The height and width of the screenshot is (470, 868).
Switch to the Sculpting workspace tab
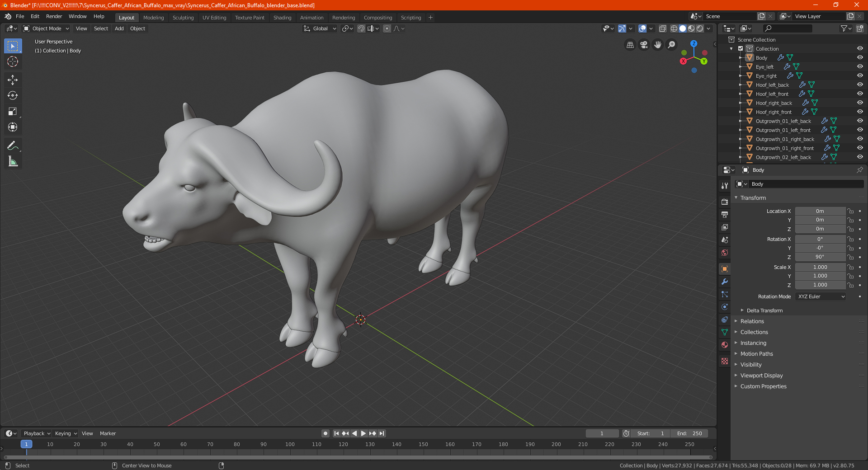click(x=183, y=18)
